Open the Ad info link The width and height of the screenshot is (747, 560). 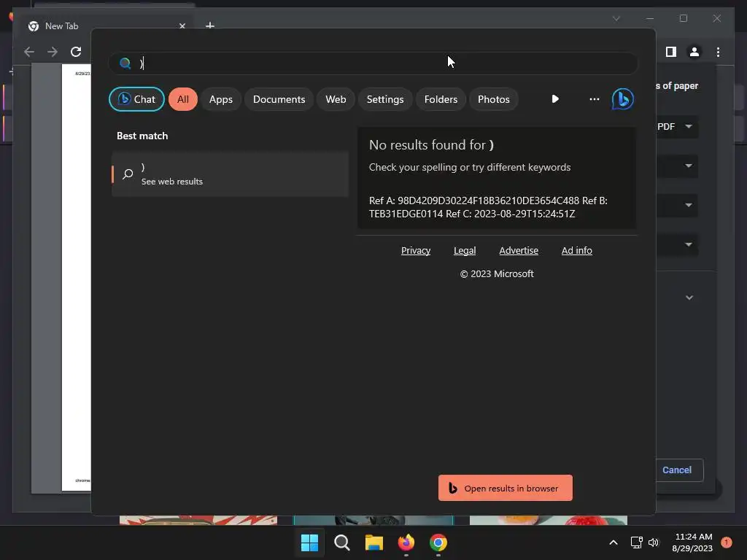point(576,251)
